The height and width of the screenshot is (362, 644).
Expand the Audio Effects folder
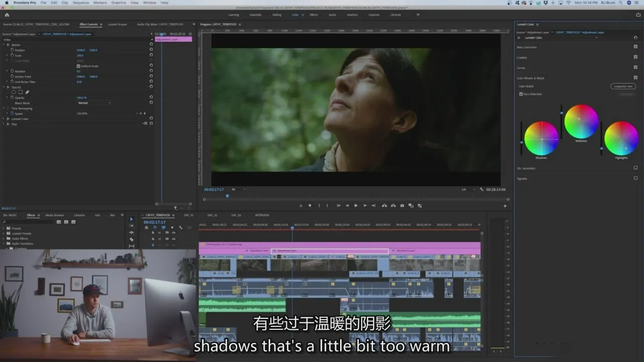pos(4,238)
